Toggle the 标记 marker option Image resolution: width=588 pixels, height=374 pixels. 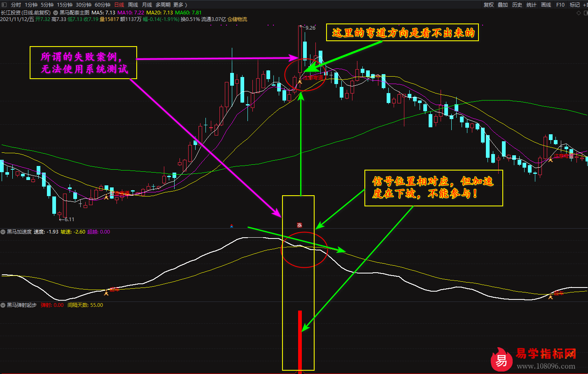[x=574, y=5]
